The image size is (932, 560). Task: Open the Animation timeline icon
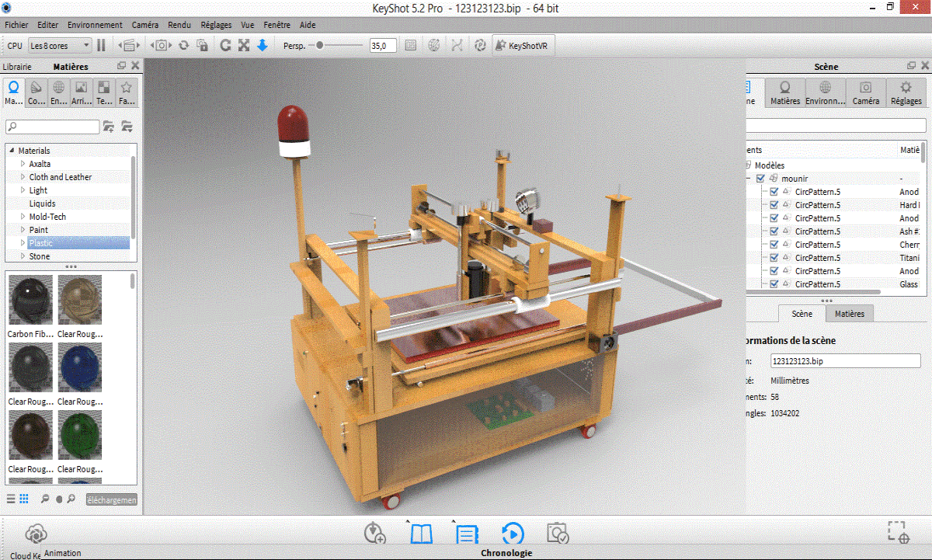tap(512, 534)
